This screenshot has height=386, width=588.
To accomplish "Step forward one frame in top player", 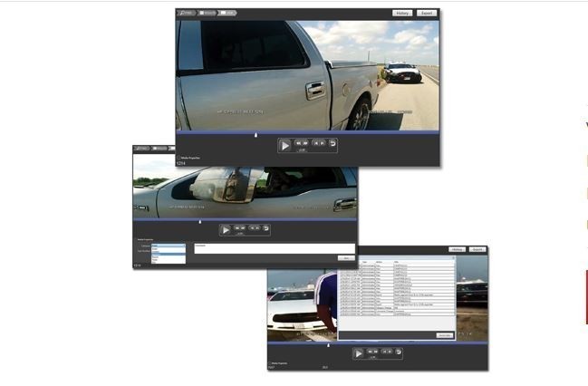I will (x=323, y=143).
